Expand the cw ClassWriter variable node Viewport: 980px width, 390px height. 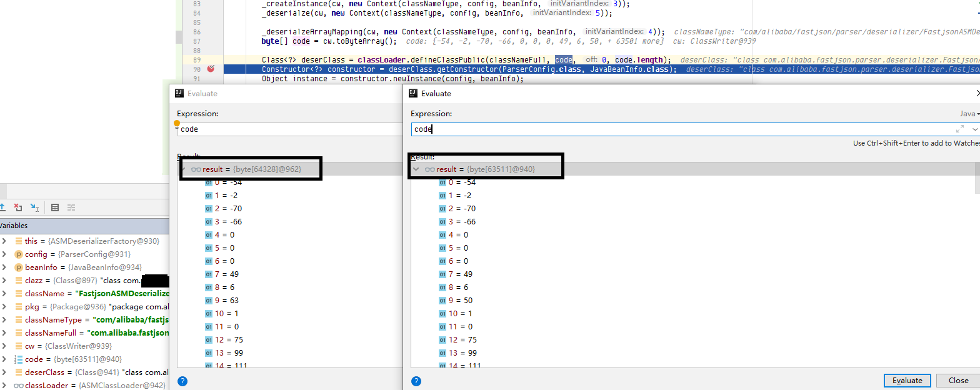click(4, 346)
